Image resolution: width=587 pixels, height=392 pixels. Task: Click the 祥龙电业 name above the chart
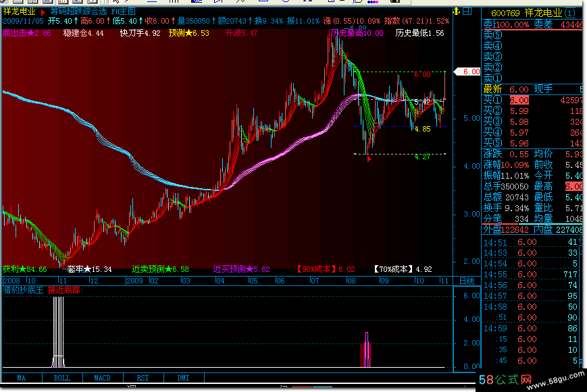point(19,11)
